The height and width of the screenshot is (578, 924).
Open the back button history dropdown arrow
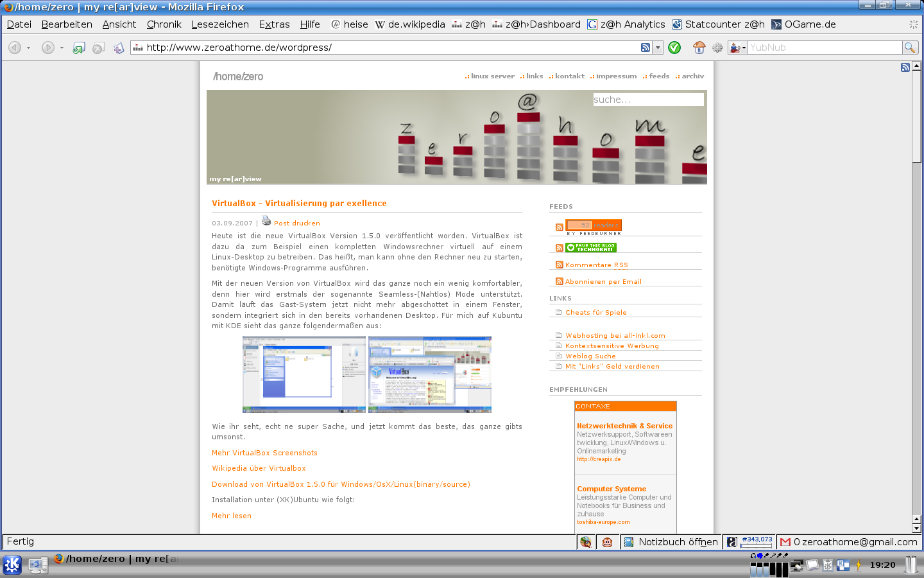pyautogui.click(x=29, y=48)
